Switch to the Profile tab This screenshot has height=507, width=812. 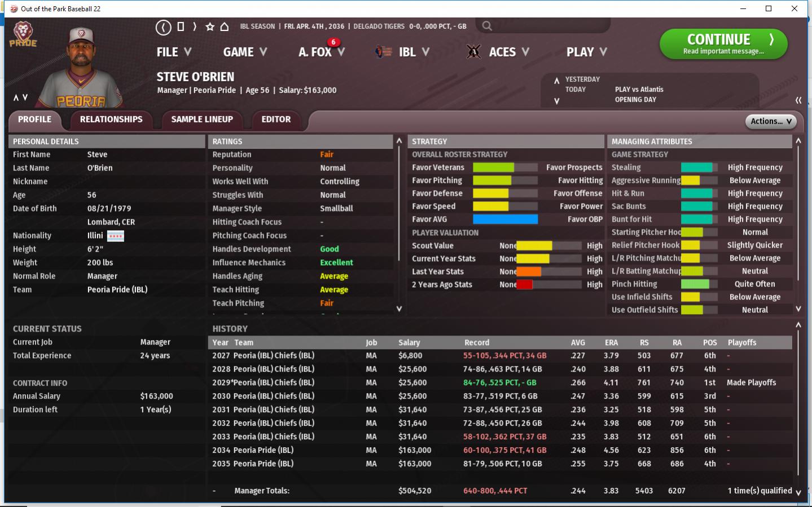click(x=34, y=120)
